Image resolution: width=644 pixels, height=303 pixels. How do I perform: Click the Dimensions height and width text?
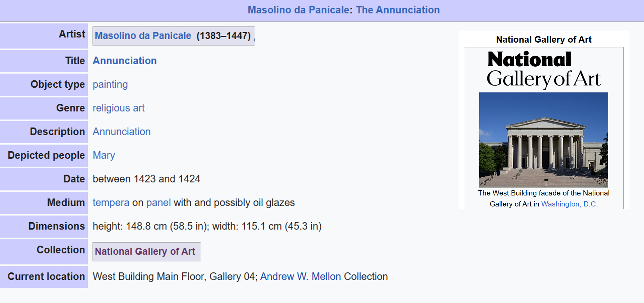pos(207,226)
